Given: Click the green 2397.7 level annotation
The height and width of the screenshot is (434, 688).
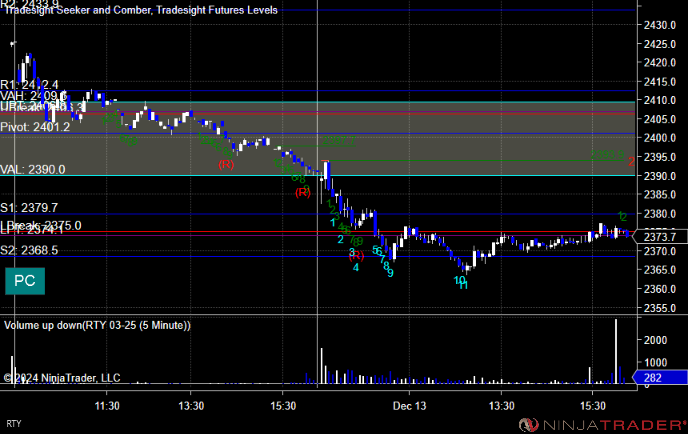Looking at the screenshot, I should pos(339,141).
